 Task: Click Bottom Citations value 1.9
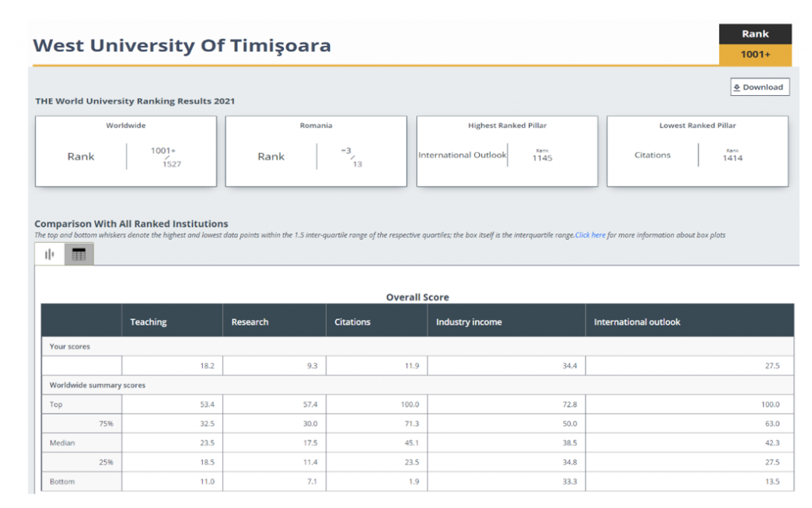[414, 482]
